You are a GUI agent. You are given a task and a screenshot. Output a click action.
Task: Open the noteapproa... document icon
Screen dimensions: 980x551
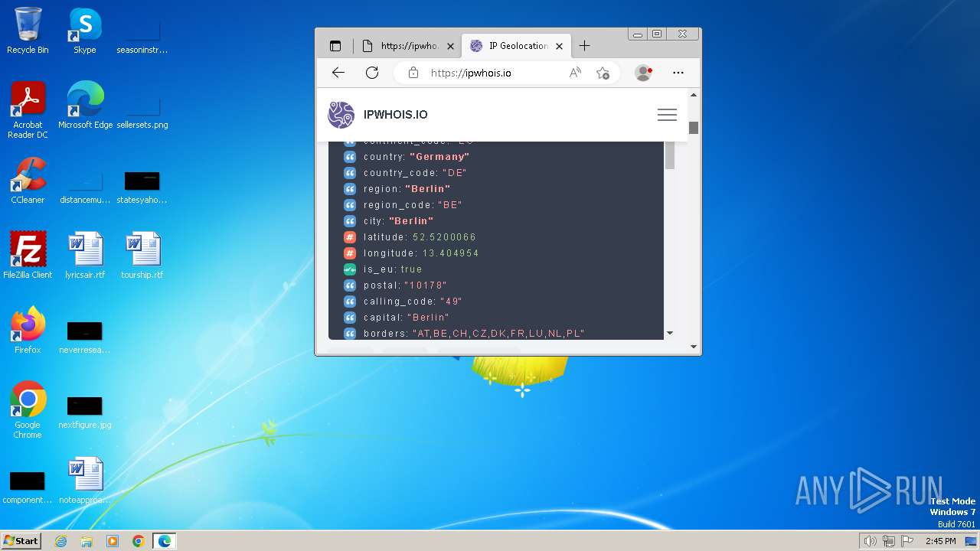click(85, 481)
